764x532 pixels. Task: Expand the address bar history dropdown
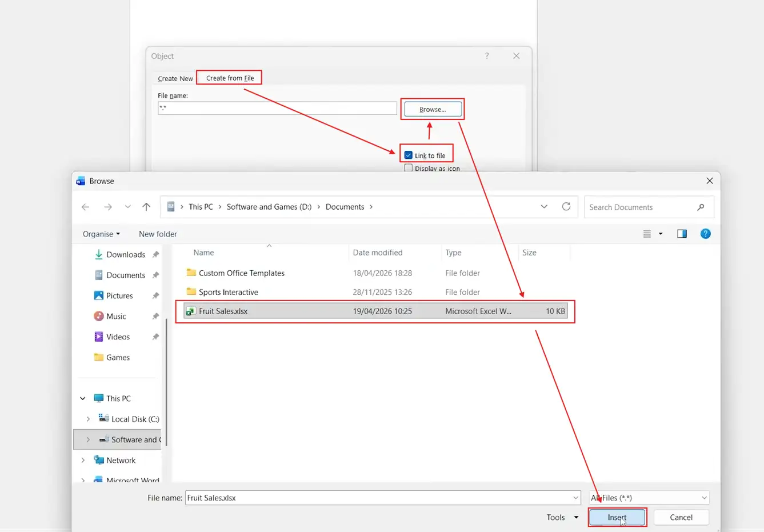[544, 207]
